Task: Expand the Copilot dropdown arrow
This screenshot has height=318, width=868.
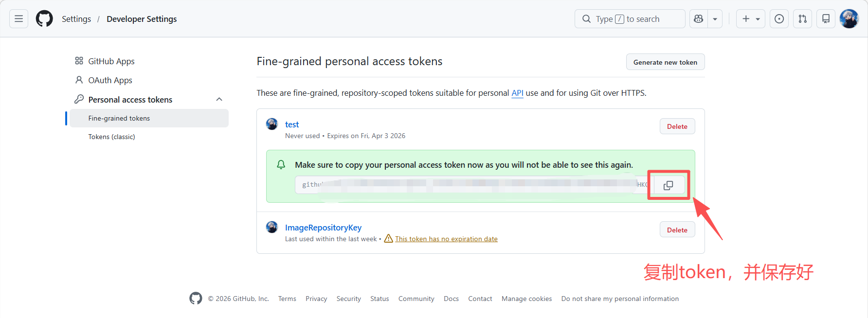Action: [715, 19]
